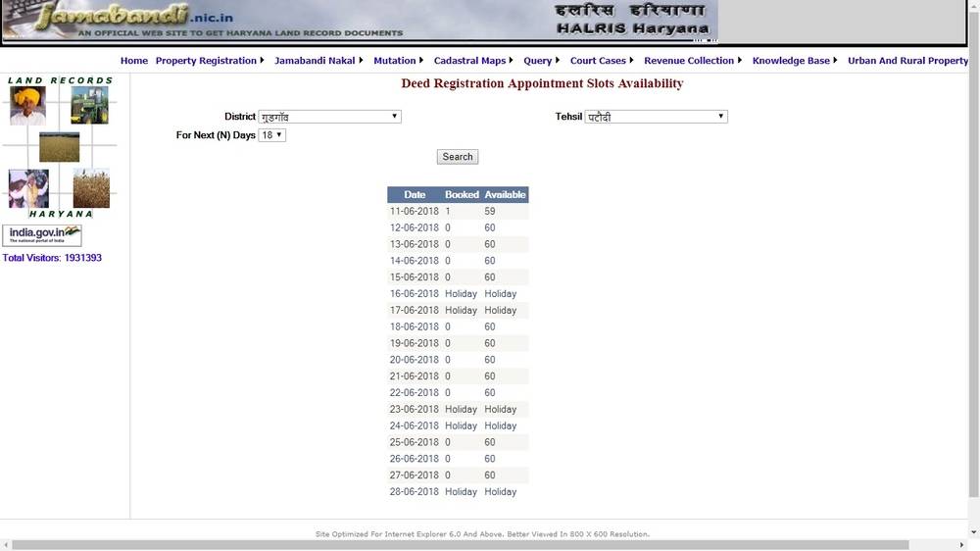Open the Knowledge Base menu
Screen dimensions: 980x551
(x=794, y=61)
